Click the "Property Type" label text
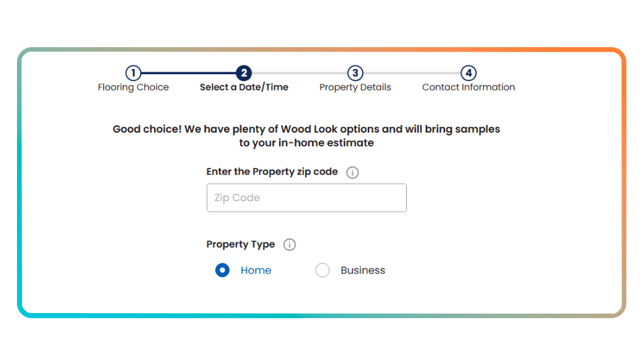 click(240, 245)
